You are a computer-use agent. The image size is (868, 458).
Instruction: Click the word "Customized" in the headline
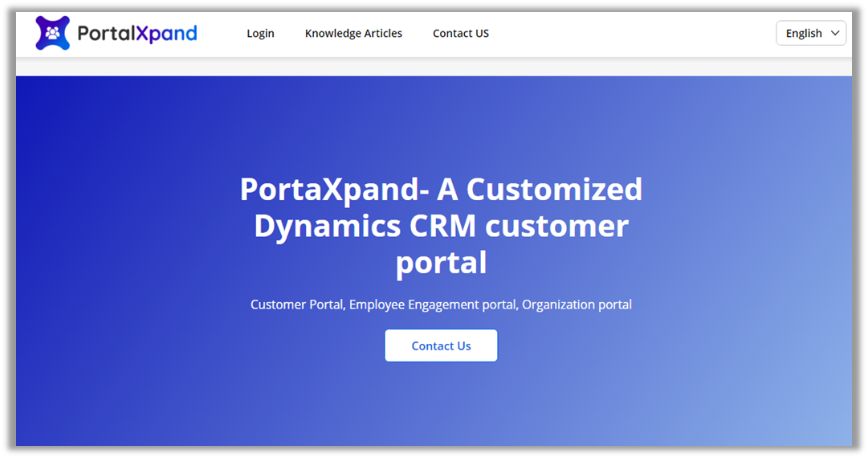554,190
